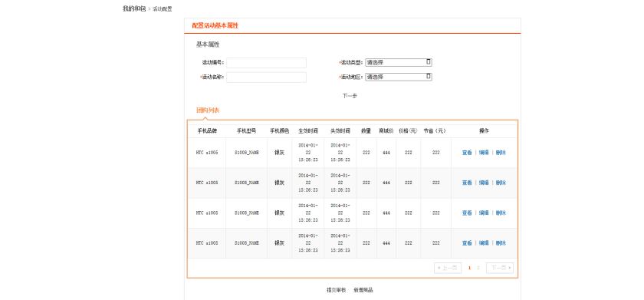Click the 基本属性 section heading

208,45
